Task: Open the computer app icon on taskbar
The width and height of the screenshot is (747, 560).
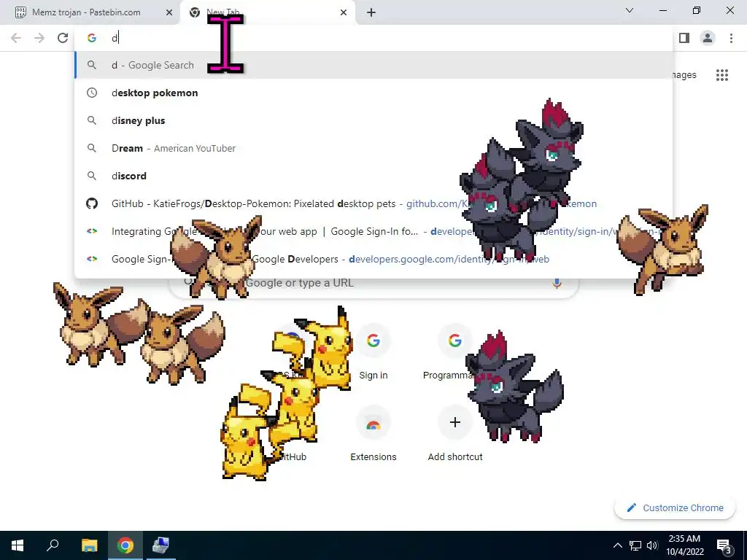Action: click(160, 545)
